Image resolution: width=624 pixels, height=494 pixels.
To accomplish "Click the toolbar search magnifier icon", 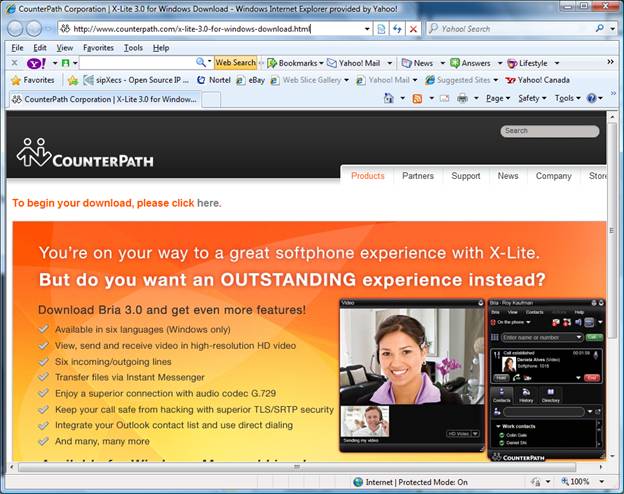I will click(x=201, y=62).
